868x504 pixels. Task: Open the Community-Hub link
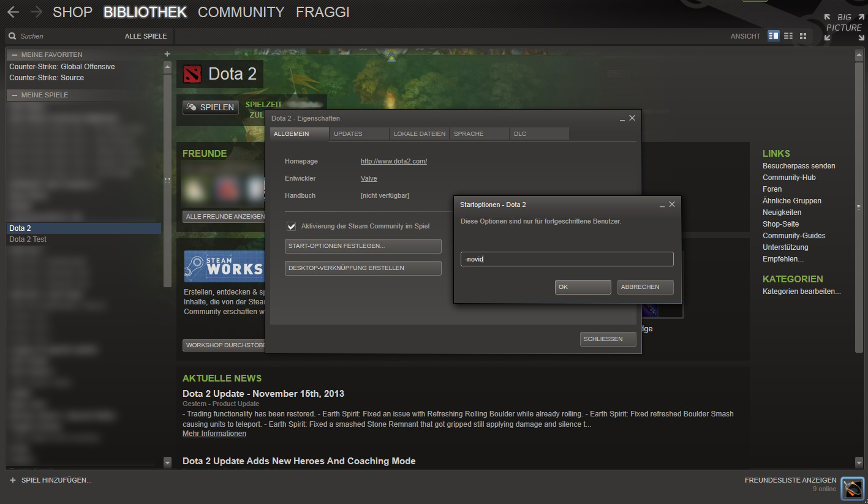pyautogui.click(x=789, y=178)
